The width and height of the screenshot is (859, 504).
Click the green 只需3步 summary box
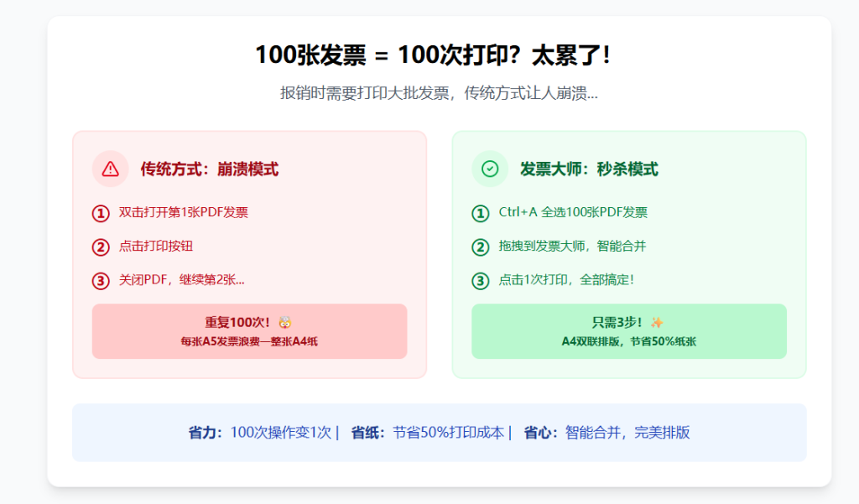[x=628, y=331]
